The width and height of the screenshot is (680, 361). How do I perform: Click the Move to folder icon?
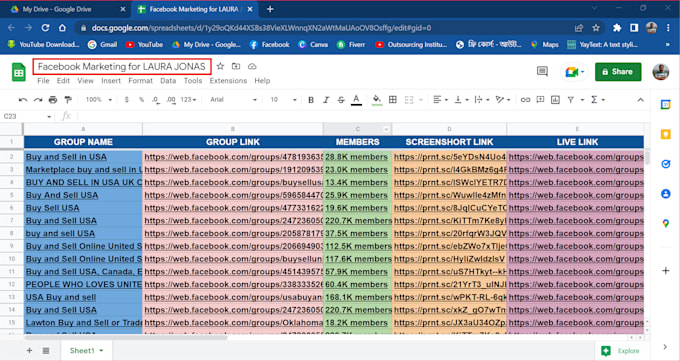click(236, 66)
